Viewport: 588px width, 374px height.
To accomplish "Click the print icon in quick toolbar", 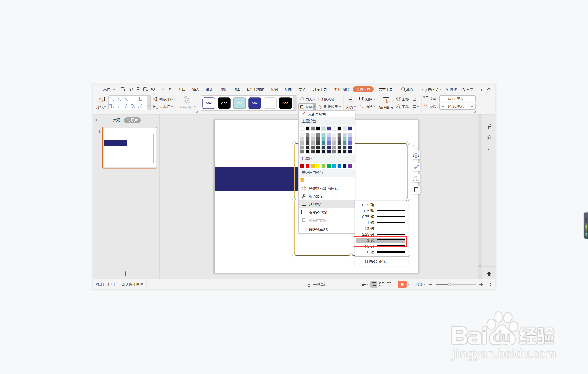I will (x=138, y=89).
